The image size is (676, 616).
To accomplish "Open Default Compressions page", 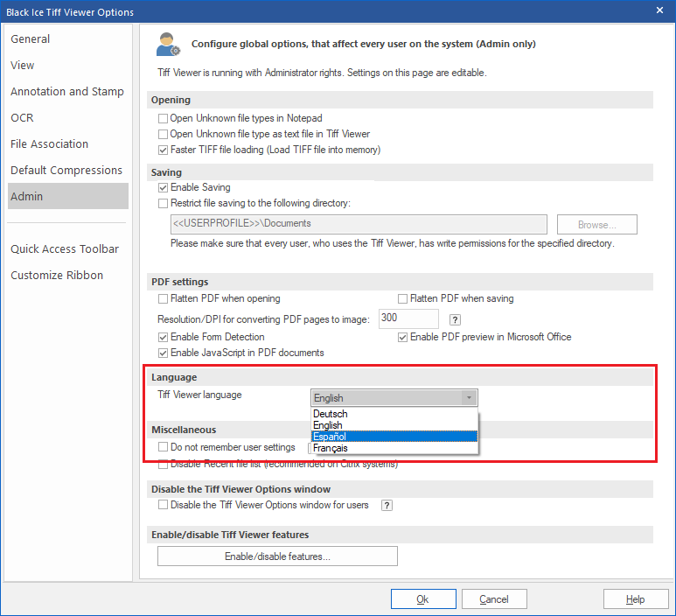I will (68, 171).
